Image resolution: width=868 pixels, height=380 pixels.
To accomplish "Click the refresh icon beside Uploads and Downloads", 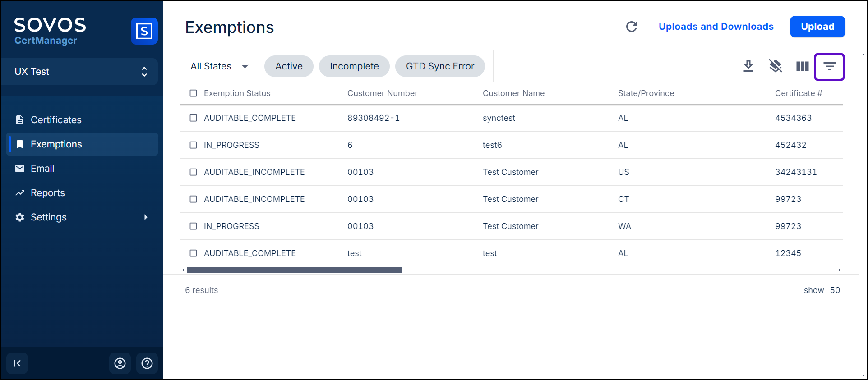I will point(632,27).
